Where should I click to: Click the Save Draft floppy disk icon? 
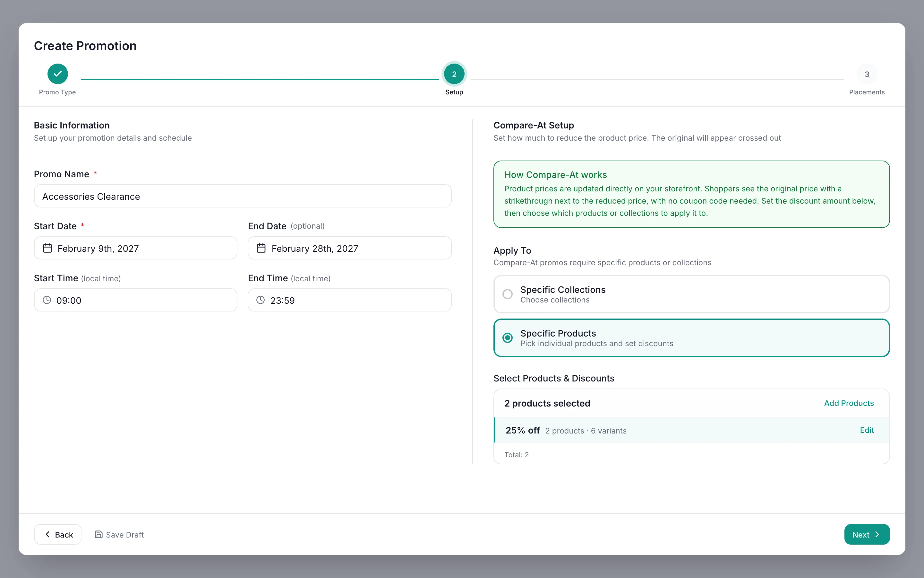[98, 534]
